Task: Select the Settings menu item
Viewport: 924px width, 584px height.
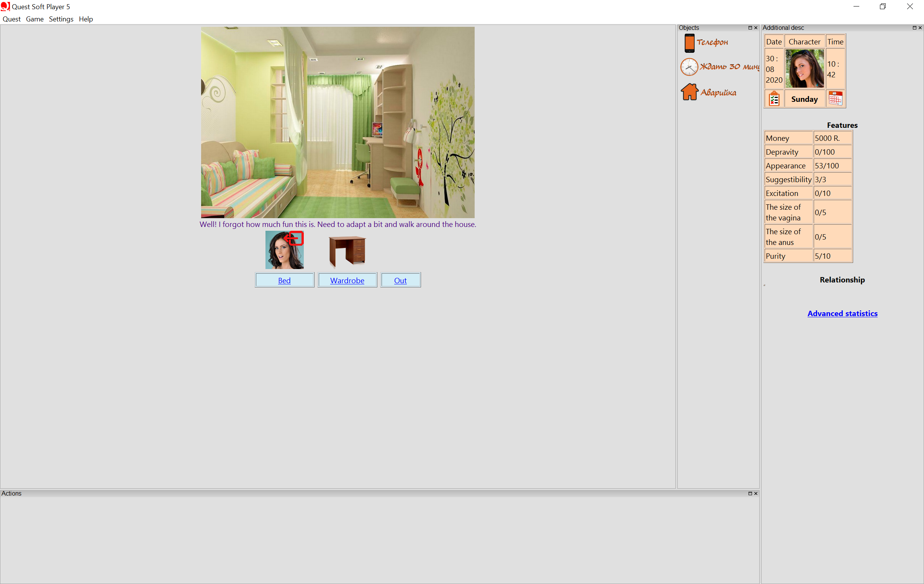Action: click(60, 18)
